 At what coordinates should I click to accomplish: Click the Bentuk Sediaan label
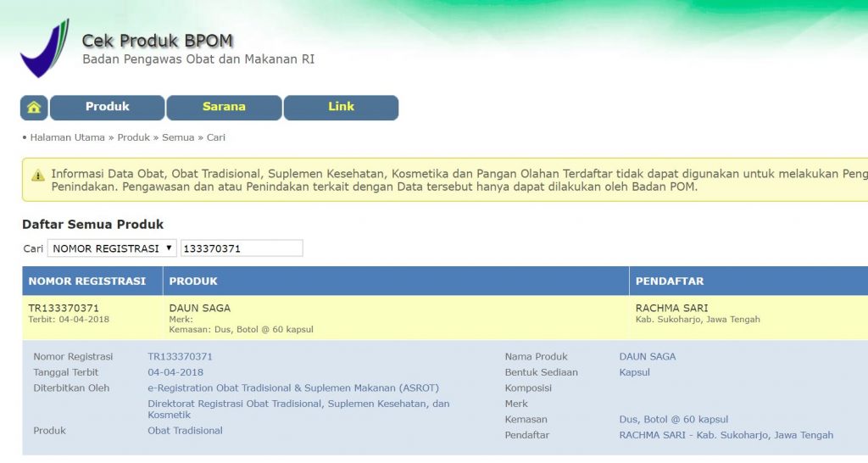coord(542,372)
